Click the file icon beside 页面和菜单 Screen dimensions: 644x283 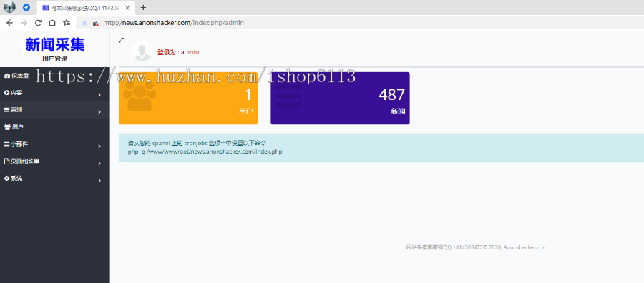pyautogui.click(x=6, y=162)
